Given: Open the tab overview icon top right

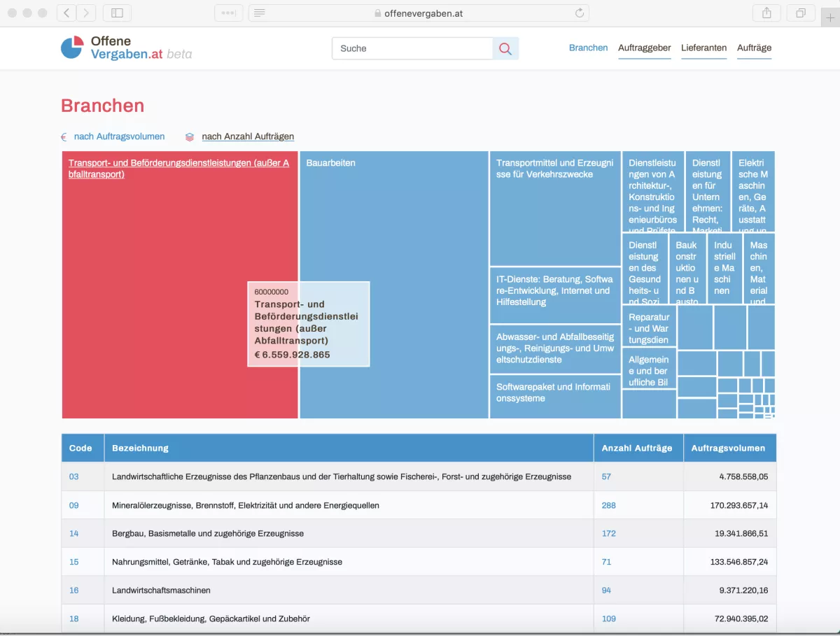Looking at the screenshot, I should coord(800,13).
